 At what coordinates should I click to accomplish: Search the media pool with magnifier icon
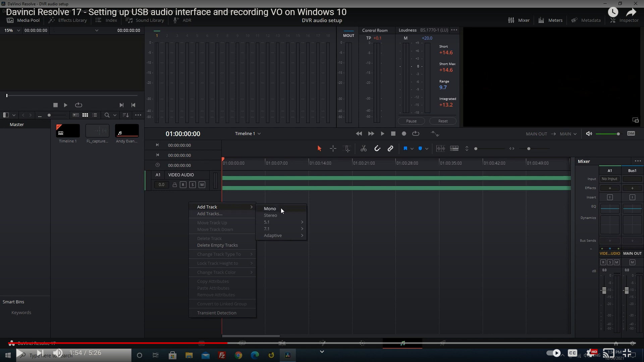coord(107,115)
